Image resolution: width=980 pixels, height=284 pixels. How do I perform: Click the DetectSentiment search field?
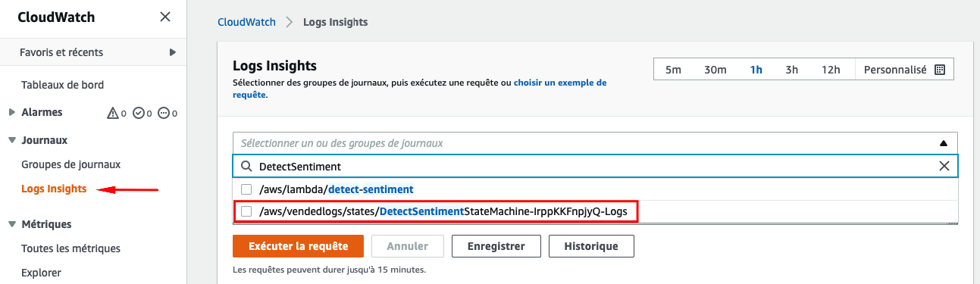point(595,166)
